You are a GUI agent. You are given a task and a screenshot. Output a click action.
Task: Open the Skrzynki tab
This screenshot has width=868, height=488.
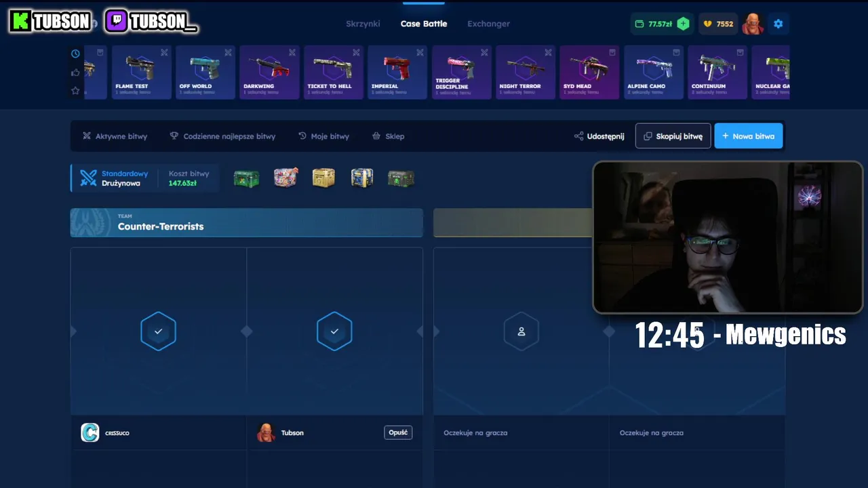point(363,24)
